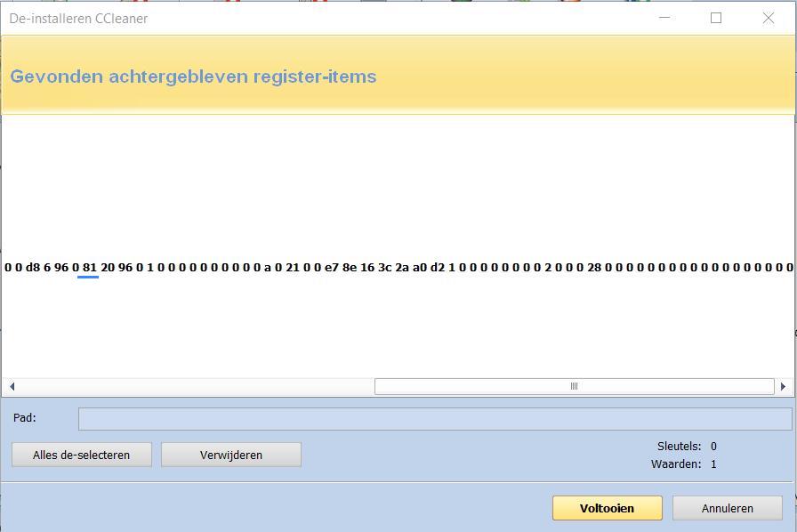Click the Verwijderen button
Viewport: 797px width, 532px height.
(231, 455)
